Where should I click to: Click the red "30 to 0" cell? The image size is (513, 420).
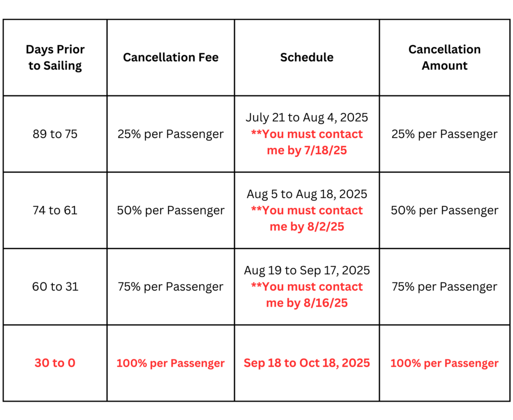pyautogui.click(x=55, y=363)
